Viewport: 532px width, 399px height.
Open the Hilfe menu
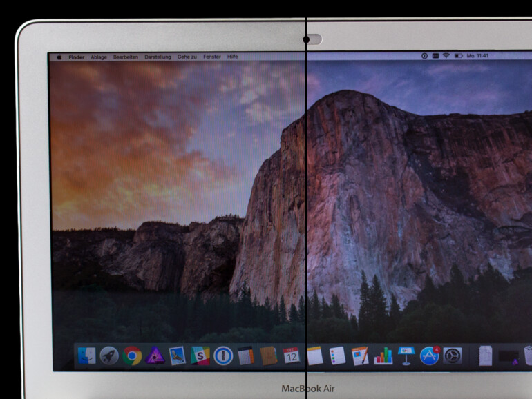(232, 57)
